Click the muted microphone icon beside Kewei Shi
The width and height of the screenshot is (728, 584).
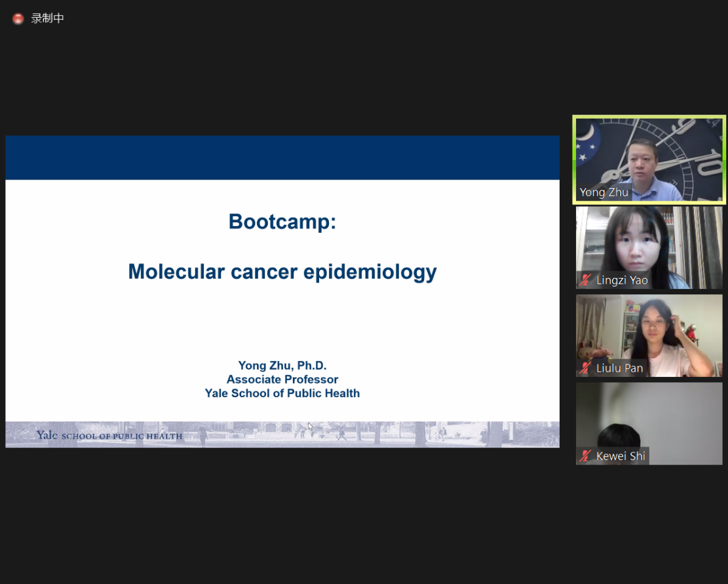(x=585, y=456)
